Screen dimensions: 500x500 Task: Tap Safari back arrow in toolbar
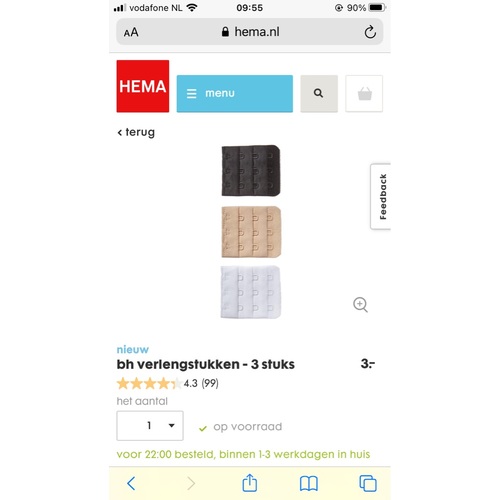point(131,483)
